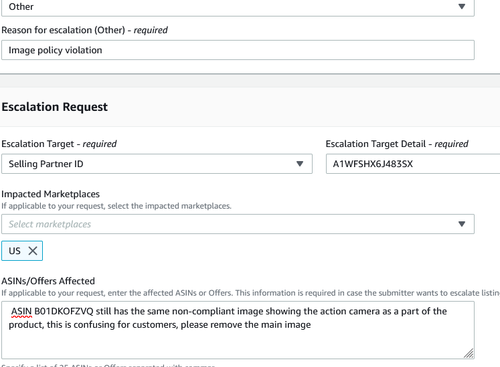Remove the US marketplace tag
Screen dimensions: 500x367
(33, 251)
